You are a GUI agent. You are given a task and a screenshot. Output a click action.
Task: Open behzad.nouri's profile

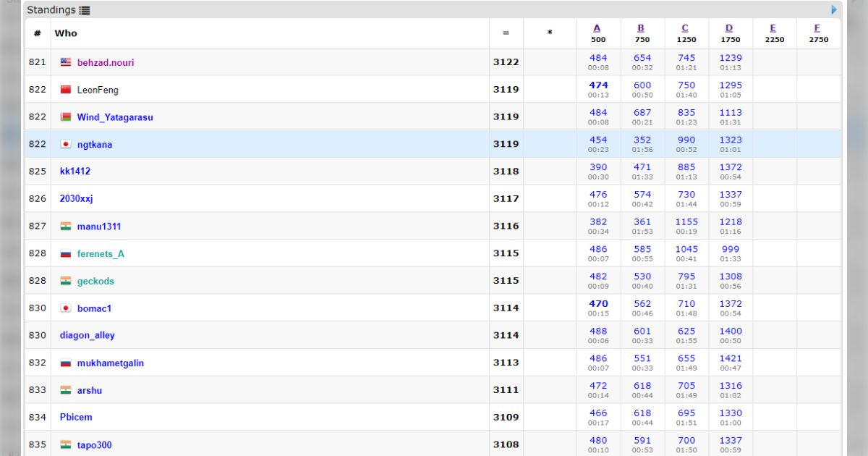[x=106, y=62]
